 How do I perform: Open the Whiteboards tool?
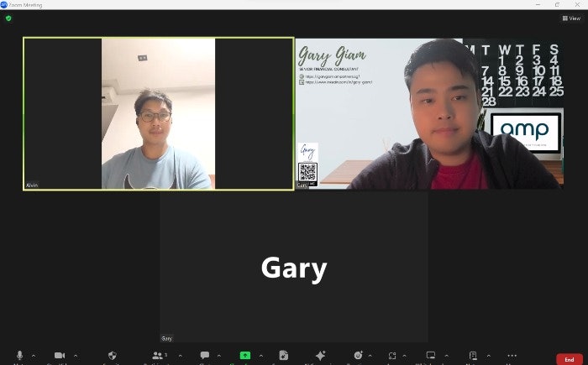pos(431,356)
